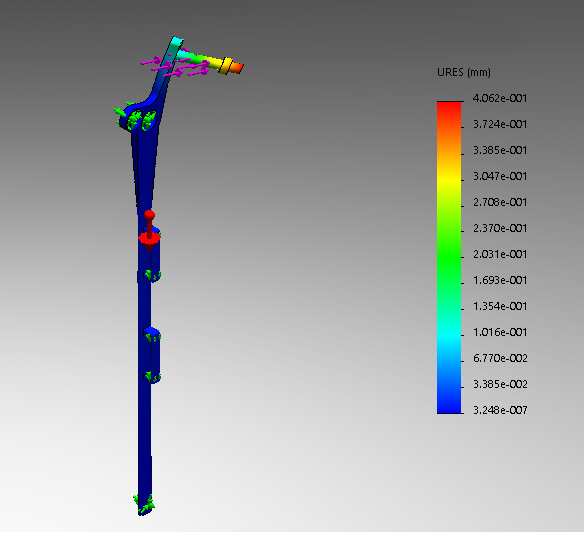Click the URES (mm) legend title
Viewport: 584px width, 533px height.
464,72
